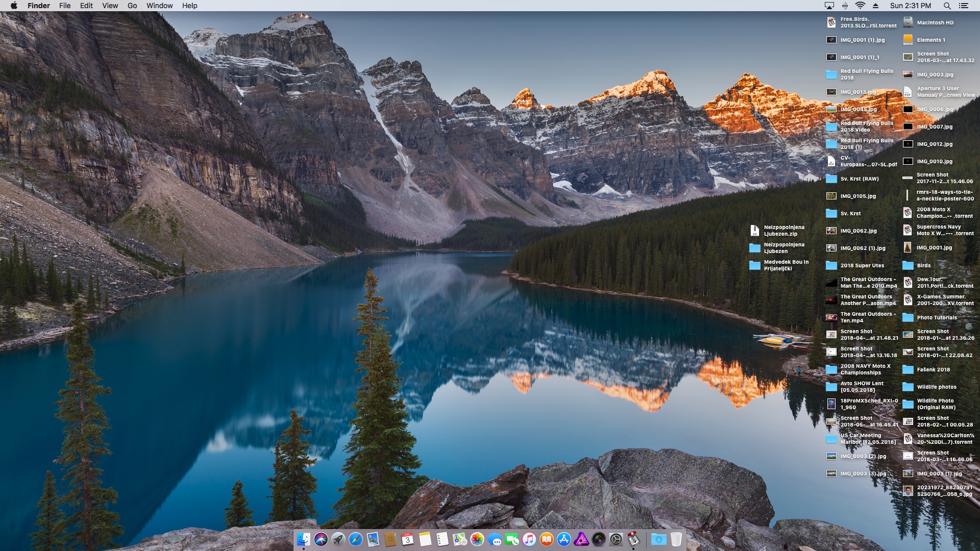Open the Go menu
Image resolution: width=980 pixels, height=551 pixels.
click(x=132, y=6)
